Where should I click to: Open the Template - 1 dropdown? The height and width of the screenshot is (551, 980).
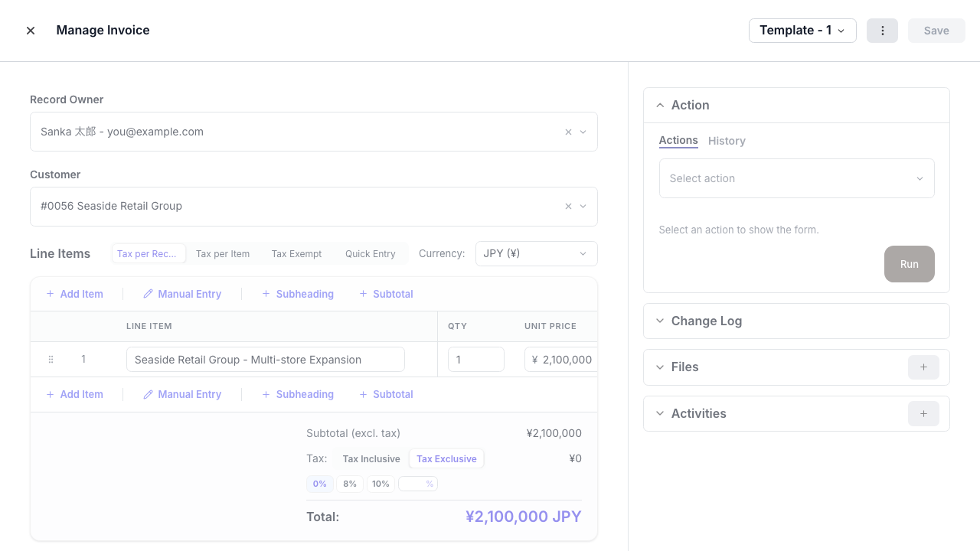click(802, 31)
